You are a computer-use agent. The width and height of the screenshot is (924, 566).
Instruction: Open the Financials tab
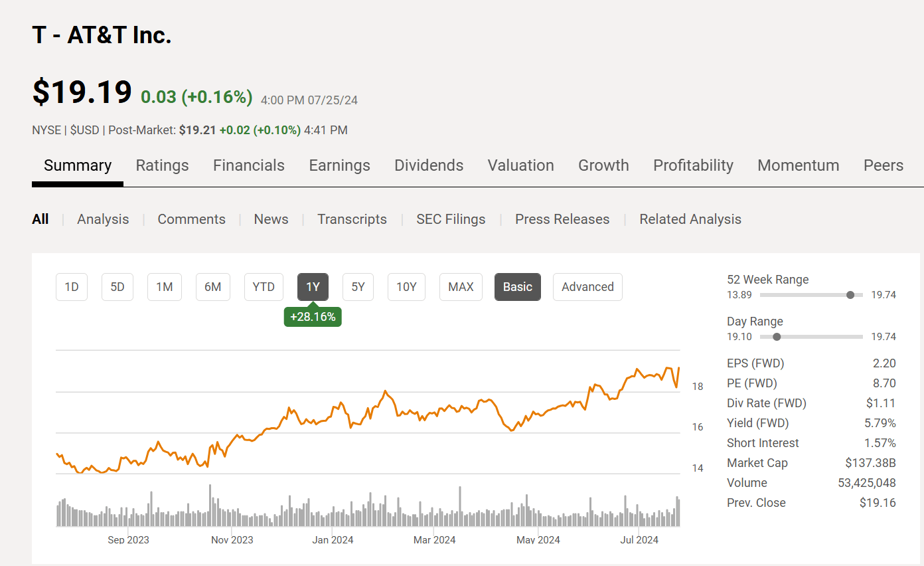[x=248, y=165]
